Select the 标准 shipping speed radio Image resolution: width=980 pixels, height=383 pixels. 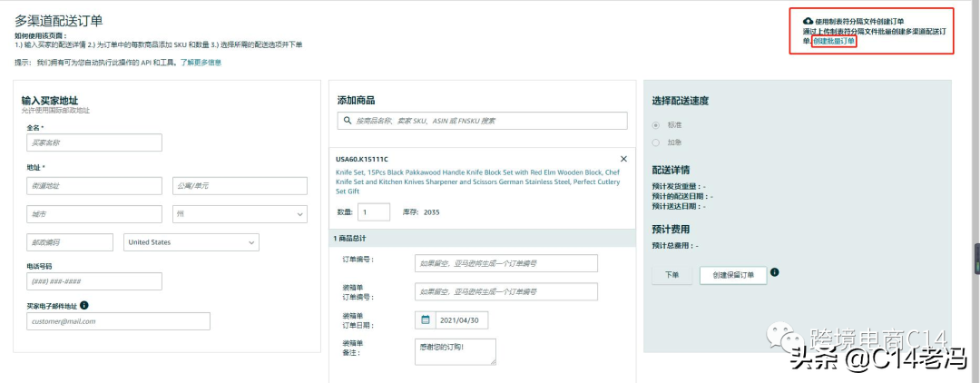pos(657,124)
